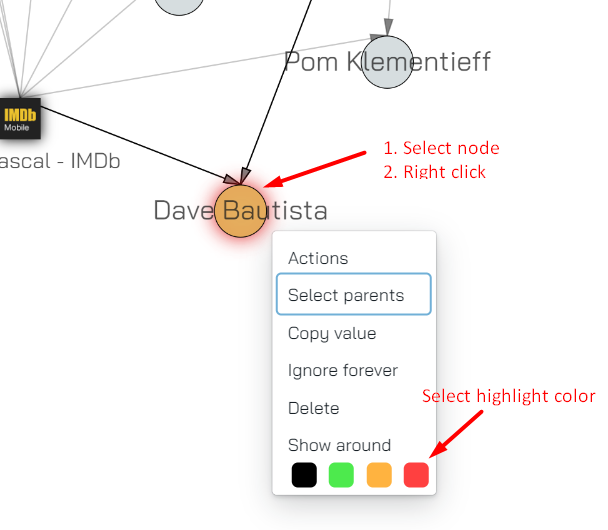608x530 pixels.
Task: Choose Show around in the context menu
Action: coord(339,445)
